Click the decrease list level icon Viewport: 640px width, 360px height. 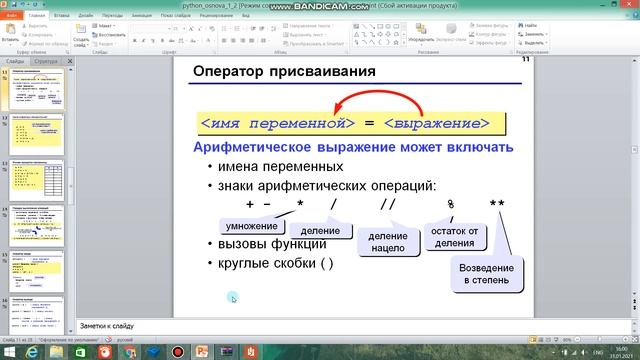[x=253, y=29]
